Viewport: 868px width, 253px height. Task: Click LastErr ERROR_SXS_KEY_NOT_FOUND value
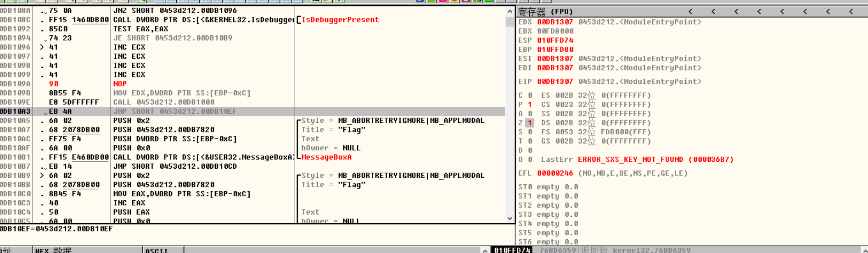tap(655, 159)
